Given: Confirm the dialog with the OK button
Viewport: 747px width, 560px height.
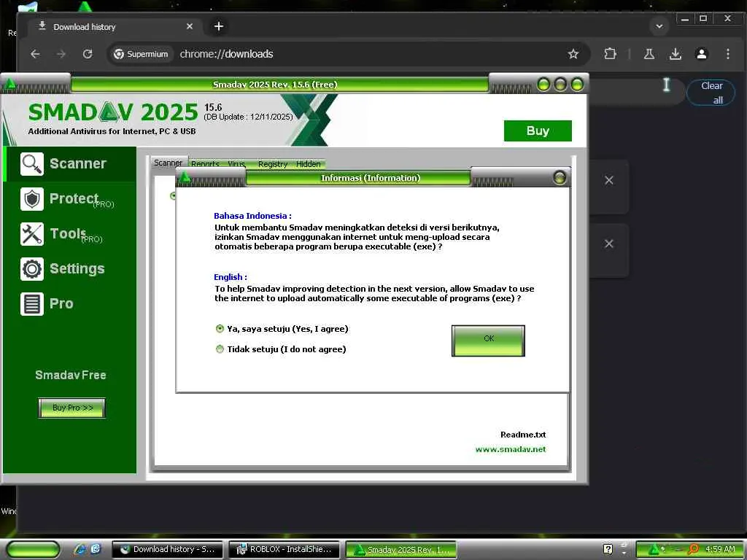Looking at the screenshot, I should pyautogui.click(x=488, y=341).
